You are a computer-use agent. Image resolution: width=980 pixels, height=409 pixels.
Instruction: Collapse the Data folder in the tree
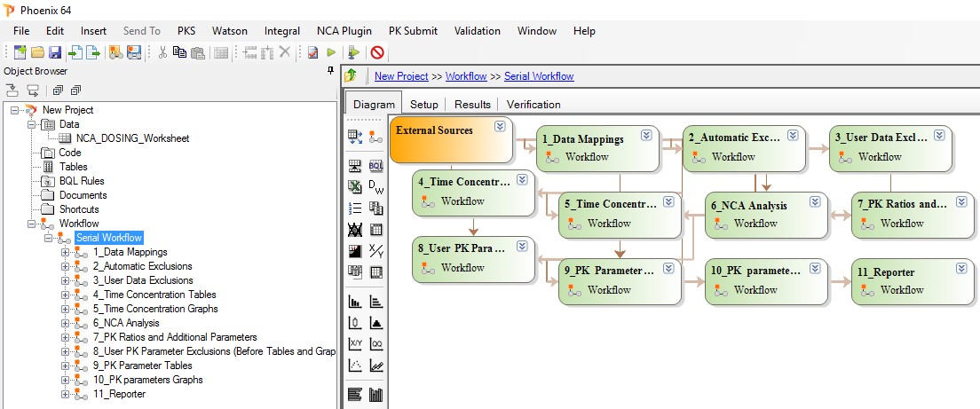(x=31, y=124)
